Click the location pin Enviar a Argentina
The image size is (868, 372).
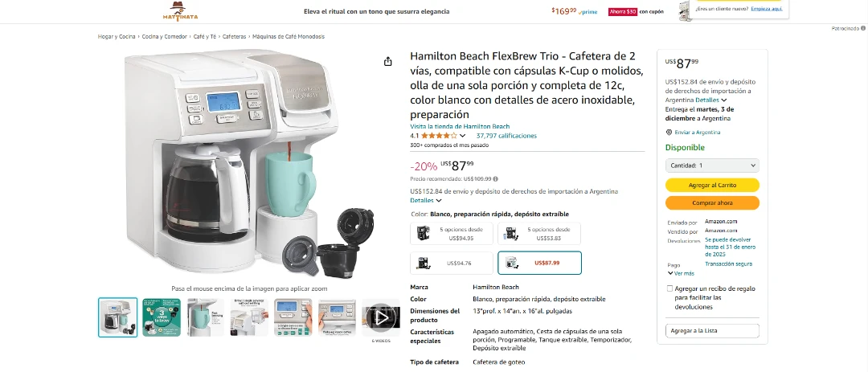(693, 133)
